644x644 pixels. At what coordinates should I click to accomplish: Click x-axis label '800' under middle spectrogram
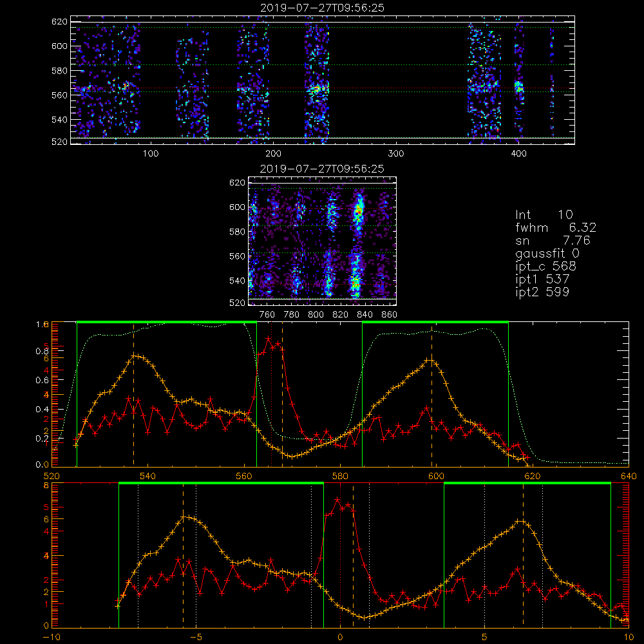pos(316,315)
